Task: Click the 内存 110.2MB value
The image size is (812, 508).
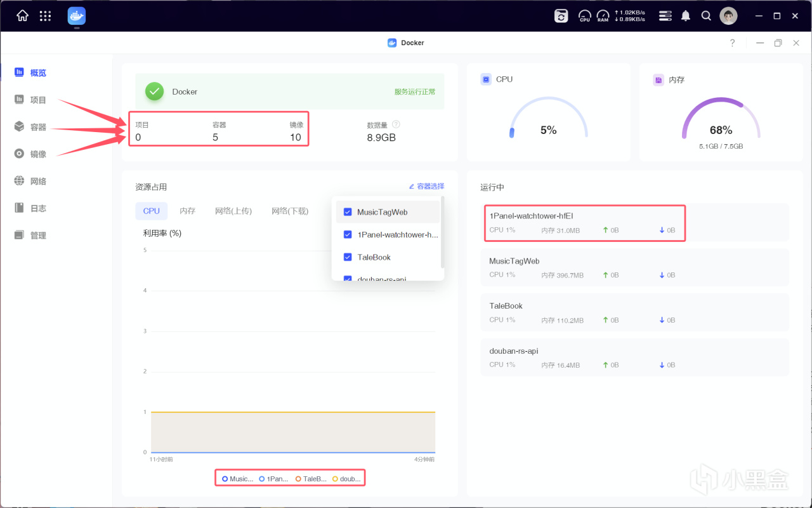Action: [563, 321]
